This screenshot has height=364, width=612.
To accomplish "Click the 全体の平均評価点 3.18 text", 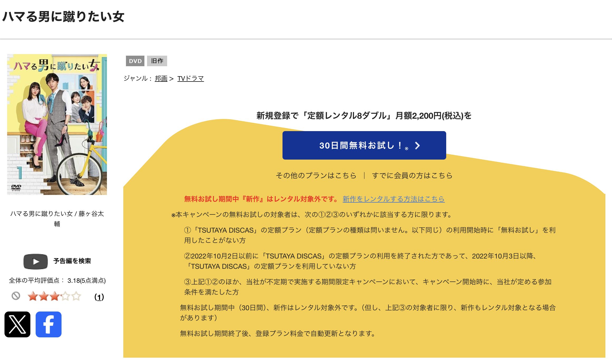I will (57, 280).
